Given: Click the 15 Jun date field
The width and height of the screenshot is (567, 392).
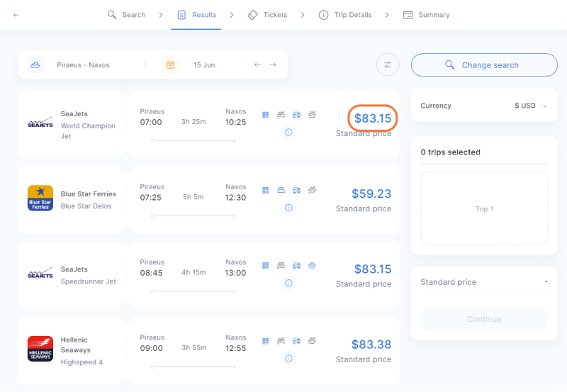Looking at the screenshot, I should click(x=204, y=65).
